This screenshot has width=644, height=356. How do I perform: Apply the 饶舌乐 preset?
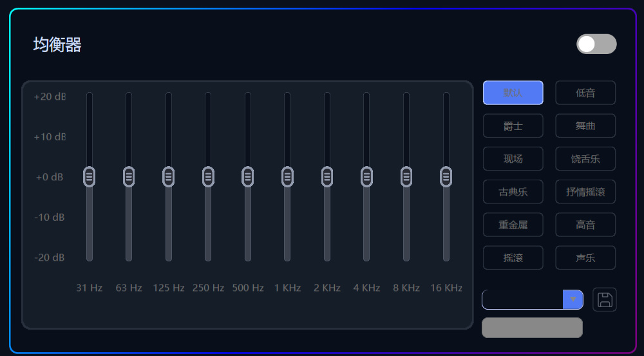pos(585,158)
